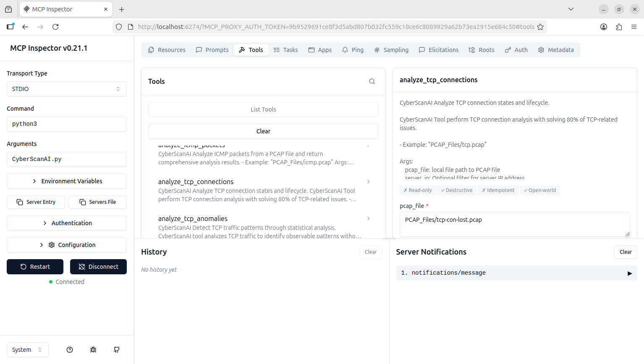
Task: Expand the Authentication section
Action: pos(67,223)
